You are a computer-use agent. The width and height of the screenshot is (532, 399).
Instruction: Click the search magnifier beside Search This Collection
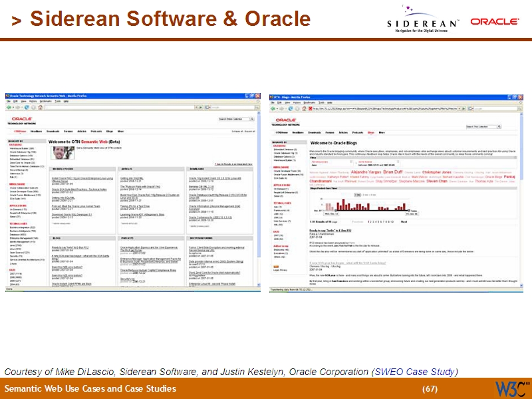(499, 126)
